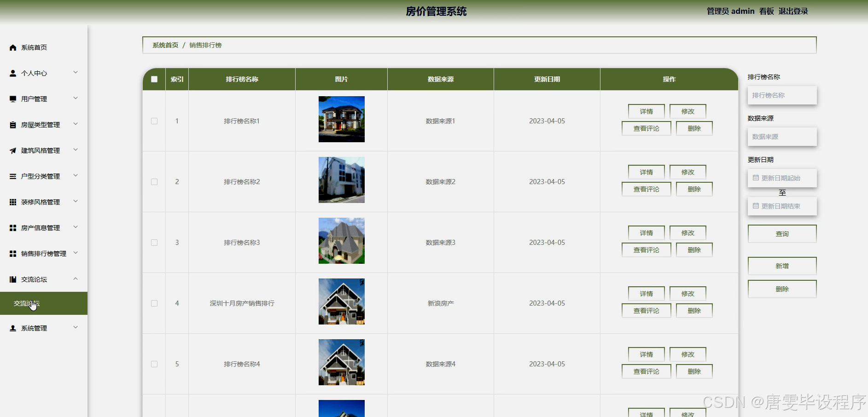Viewport: 868px width, 417px height.
Task: Click the person icon beside 个人中心
Action: point(13,73)
